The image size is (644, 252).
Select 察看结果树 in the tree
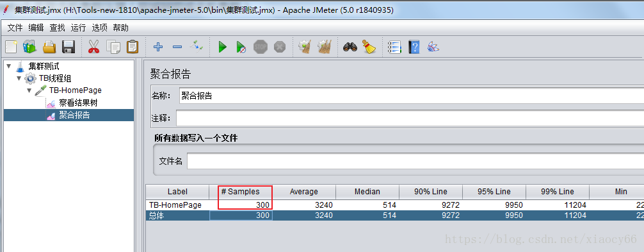tap(79, 103)
